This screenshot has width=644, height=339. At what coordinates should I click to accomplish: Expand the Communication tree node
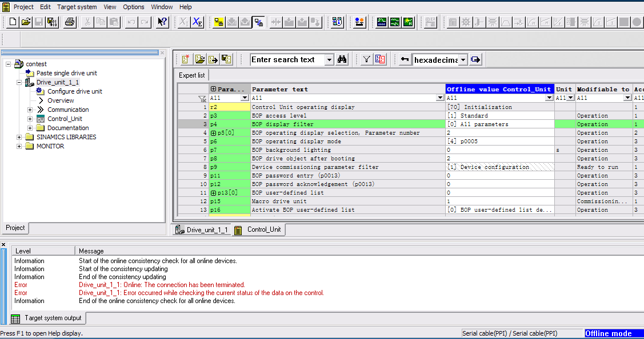point(30,110)
